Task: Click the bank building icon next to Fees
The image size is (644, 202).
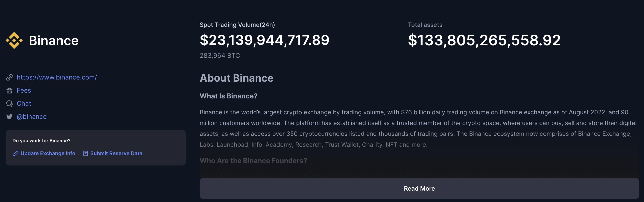Action: tap(9, 90)
